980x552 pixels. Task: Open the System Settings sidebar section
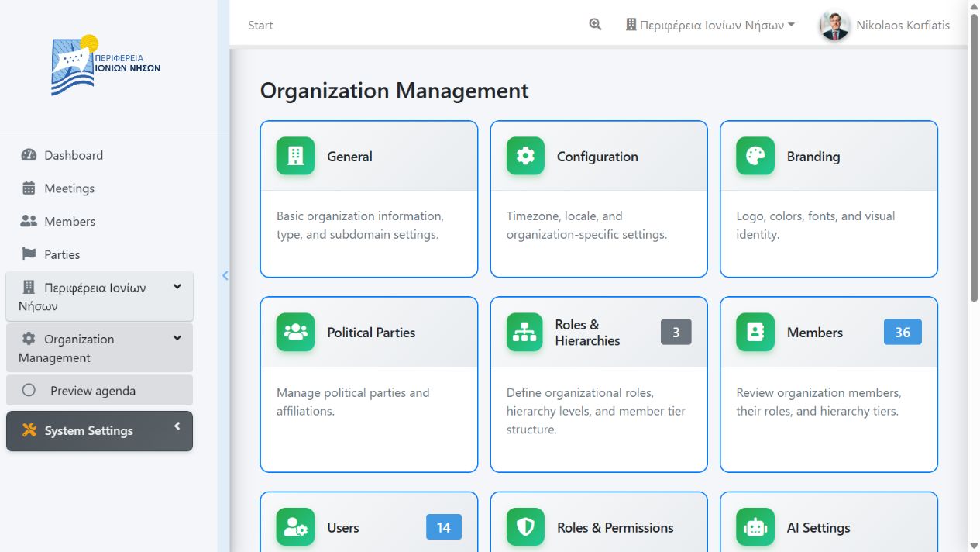(99, 431)
